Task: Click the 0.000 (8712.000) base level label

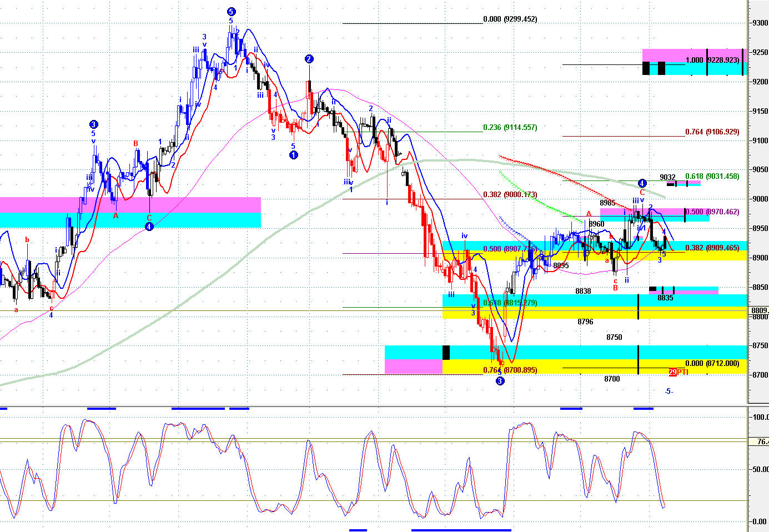Action: [712, 364]
